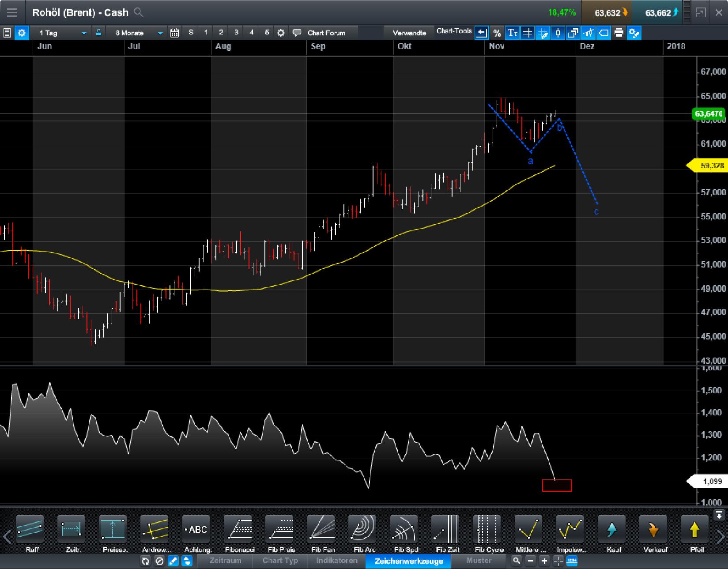Toggle the chart lock icon
Image resolution: width=728 pixels, height=569 pixels.
(99, 32)
